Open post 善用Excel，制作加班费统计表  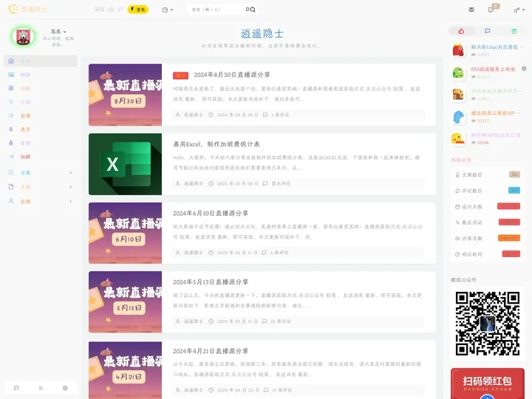(x=216, y=144)
